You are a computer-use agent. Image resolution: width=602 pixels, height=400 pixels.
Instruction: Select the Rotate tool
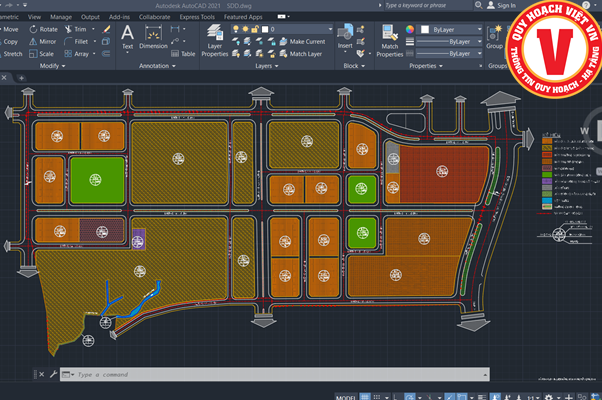point(43,30)
